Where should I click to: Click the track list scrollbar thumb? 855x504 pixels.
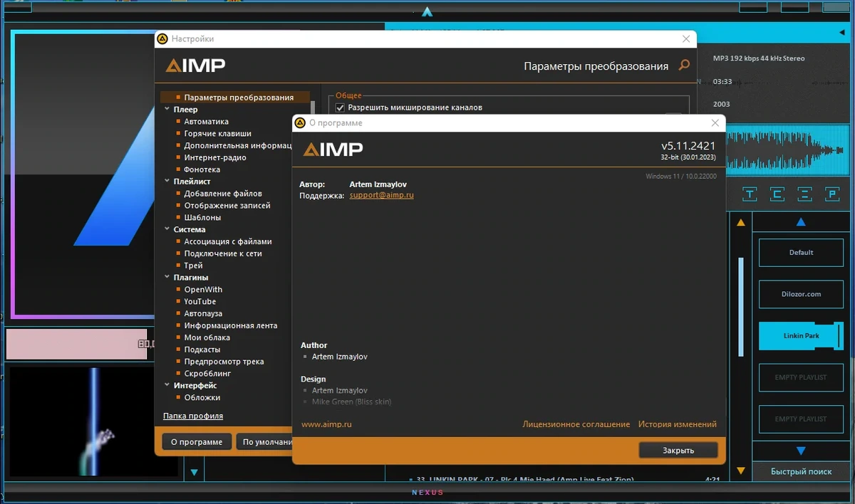(x=741, y=306)
